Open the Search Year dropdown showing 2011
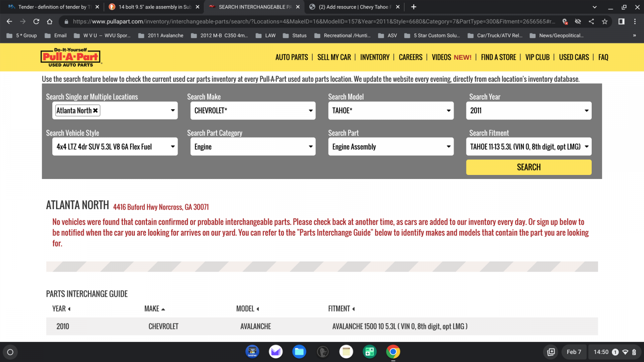Image resolution: width=644 pixels, height=362 pixels. click(x=529, y=111)
